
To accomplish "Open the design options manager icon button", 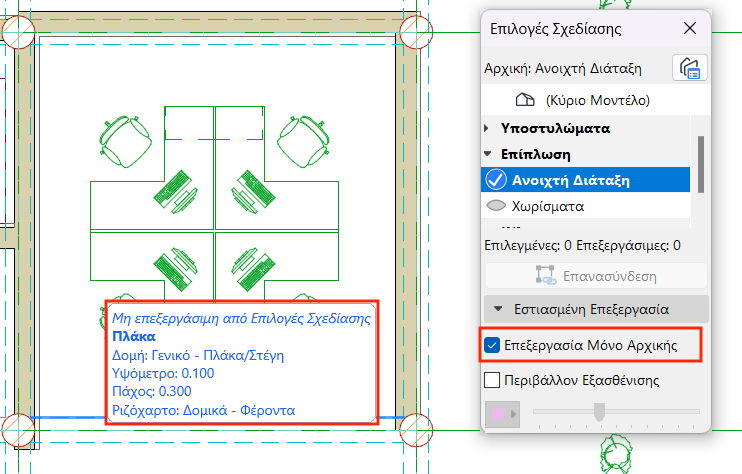I will [x=689, y=68].
